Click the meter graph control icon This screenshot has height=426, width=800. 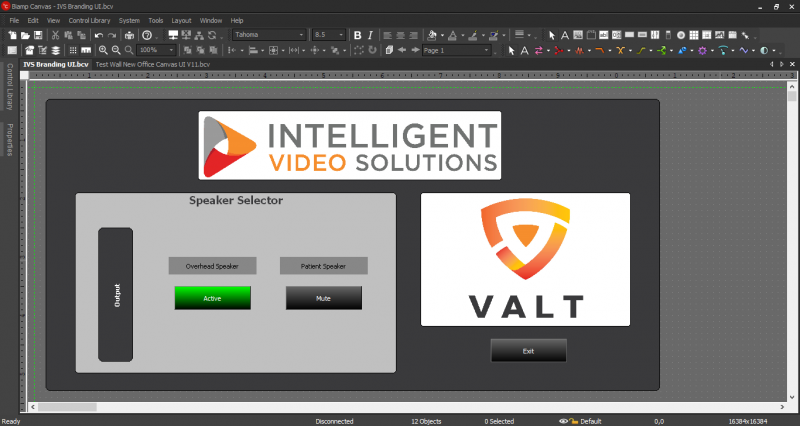(x=719, y=35)
